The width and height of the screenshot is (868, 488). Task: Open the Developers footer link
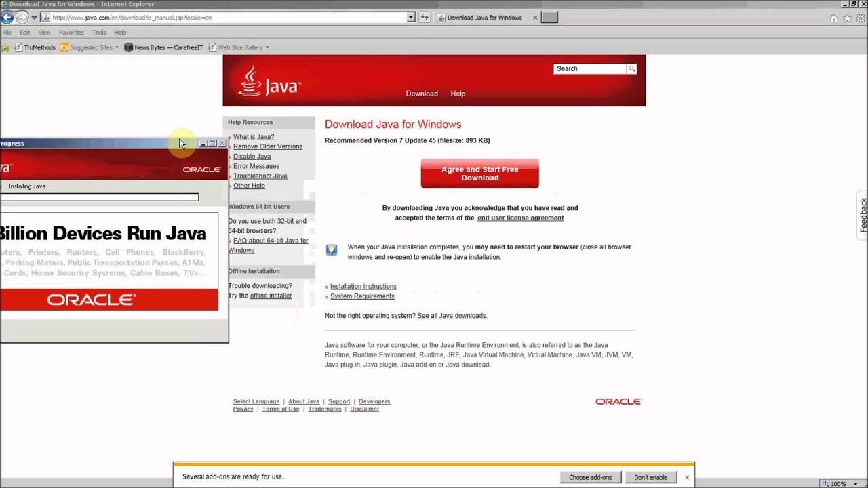(x=374, y=401)
